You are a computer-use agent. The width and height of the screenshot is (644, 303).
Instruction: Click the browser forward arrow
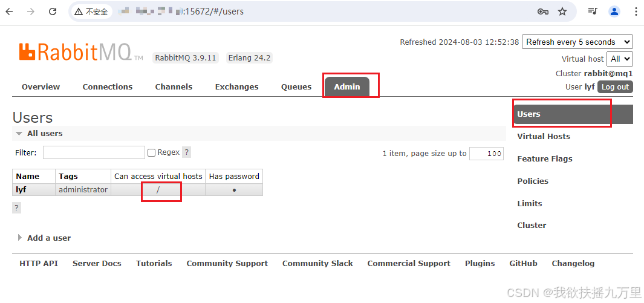pos(31,11)
